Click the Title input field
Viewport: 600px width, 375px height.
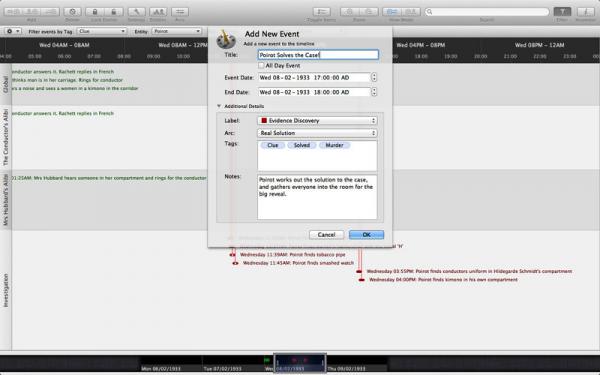pos(318,55)
